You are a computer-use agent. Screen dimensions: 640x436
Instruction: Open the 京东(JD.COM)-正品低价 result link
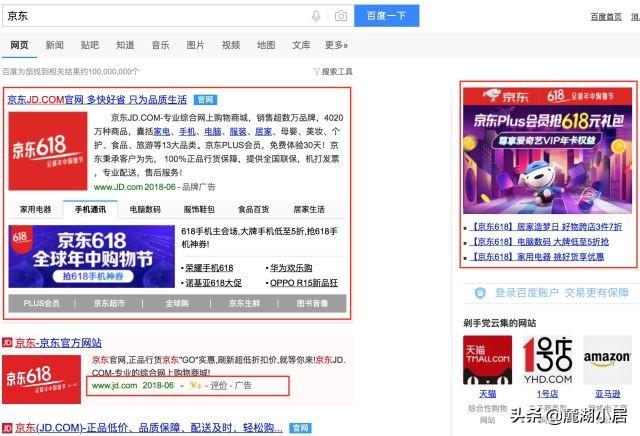(x=149, y=428)
